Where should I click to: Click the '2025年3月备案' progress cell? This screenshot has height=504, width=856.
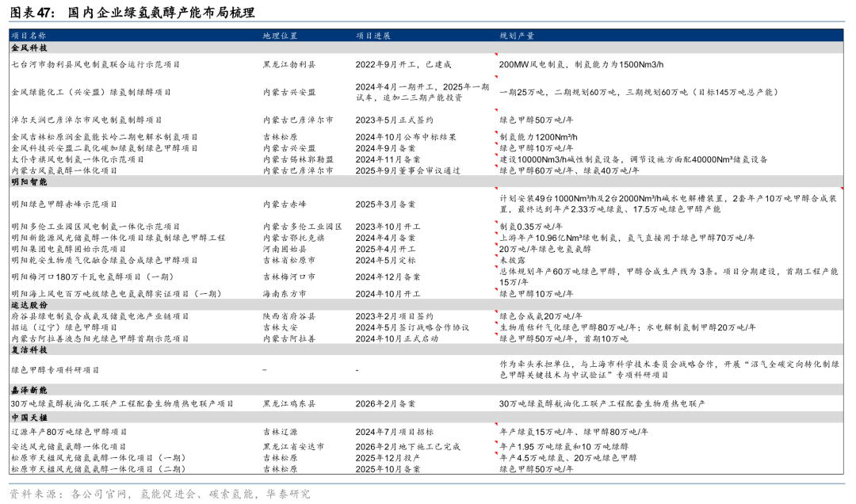(385, 204)
